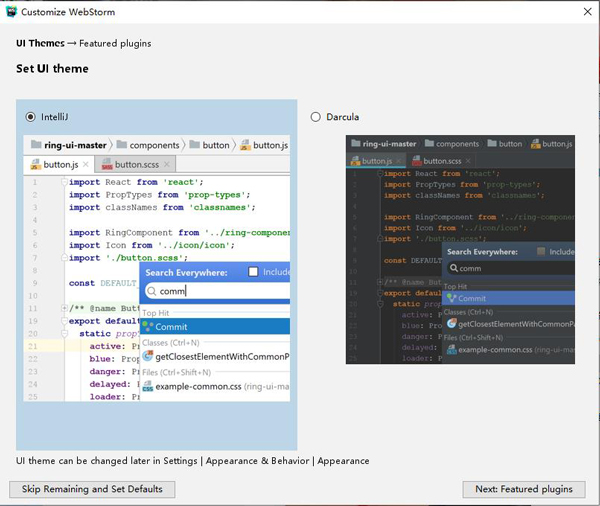Click the Featured plugins breadcrumb step
The width and height of the screenshot is (600, 506).
click(115, 43)
